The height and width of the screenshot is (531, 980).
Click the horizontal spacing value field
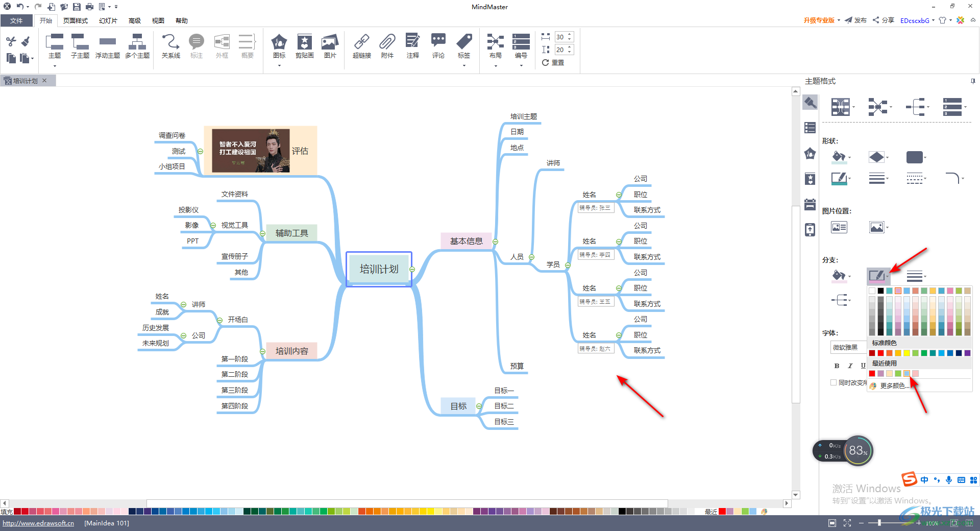(x=560, y=37)
